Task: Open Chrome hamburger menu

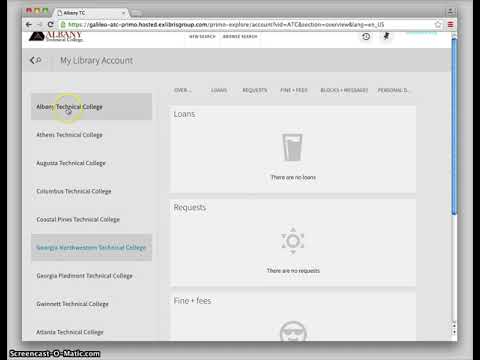Action: pyautogui.click(x=451, y=24)
